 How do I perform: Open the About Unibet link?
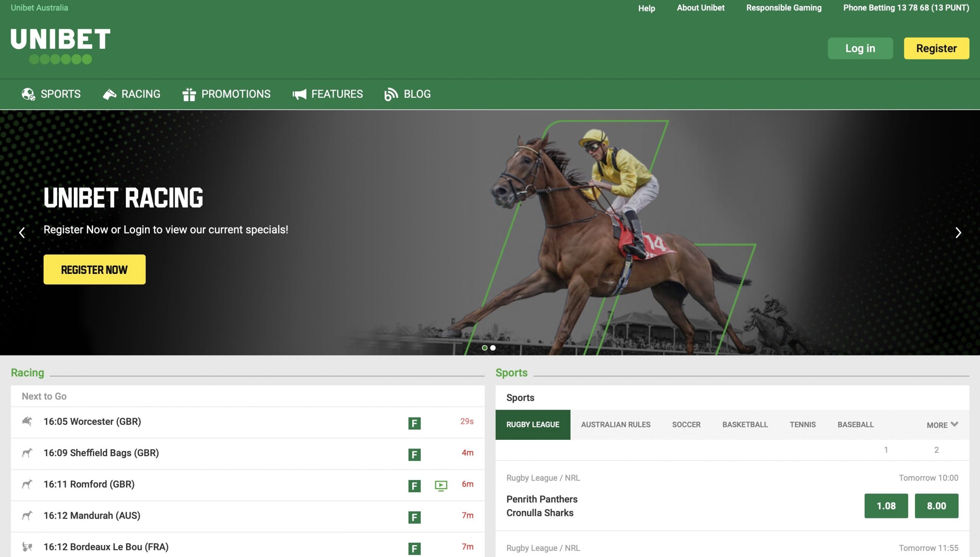[701, 8]
